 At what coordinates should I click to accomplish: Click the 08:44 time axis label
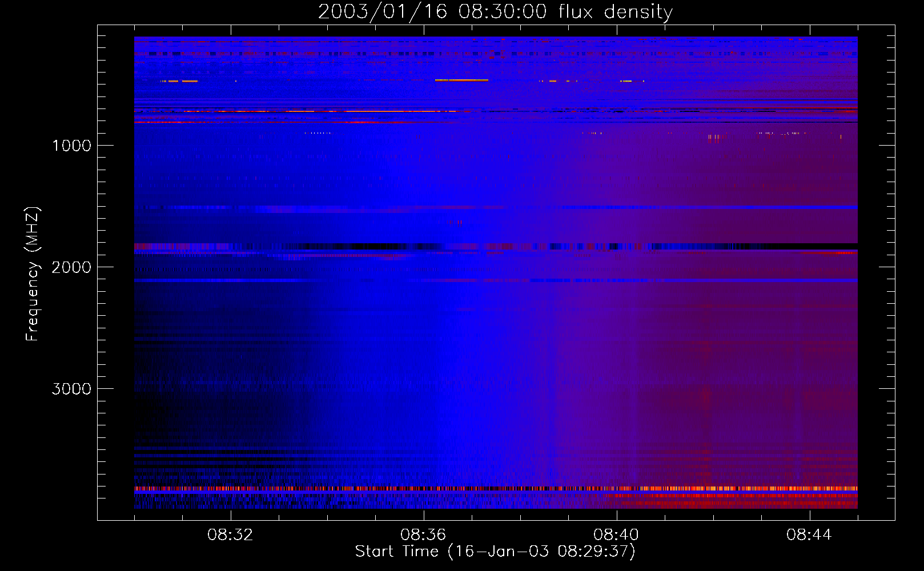pyautogui.click(x=809, y=535)
